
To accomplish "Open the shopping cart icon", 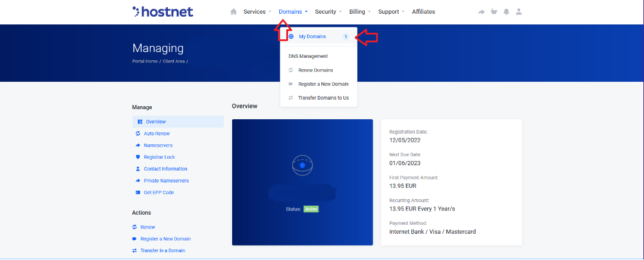I will 493,12.
